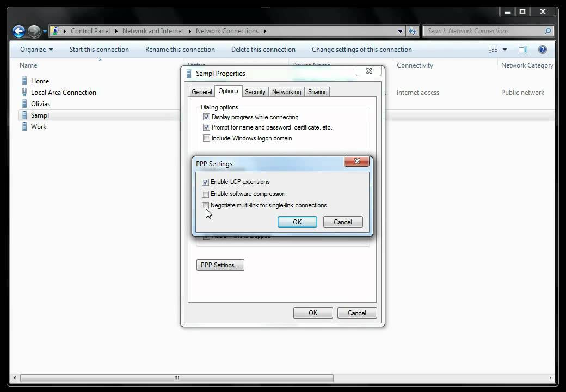566x392 pixels.
Task: Go back with the blue Back arrow
Action: 19,32
